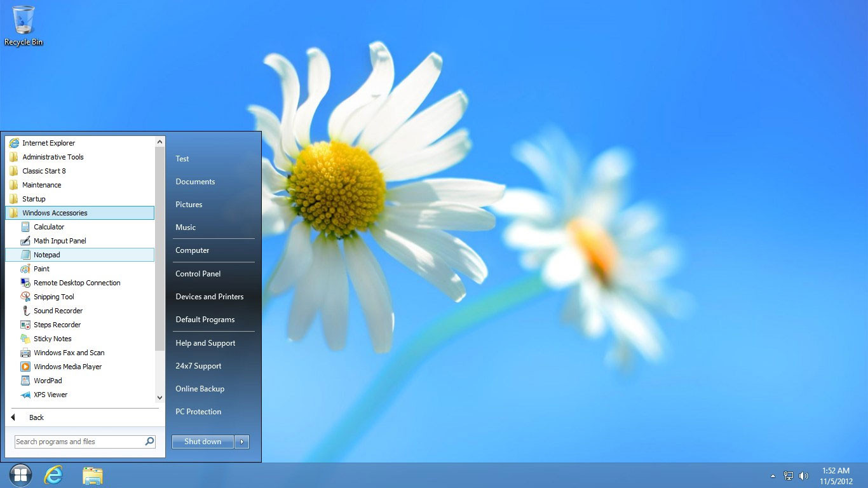Click the XPS Viewer icon
The height and width of the screenshot is (488, 868).
click(x=25, y=395)
